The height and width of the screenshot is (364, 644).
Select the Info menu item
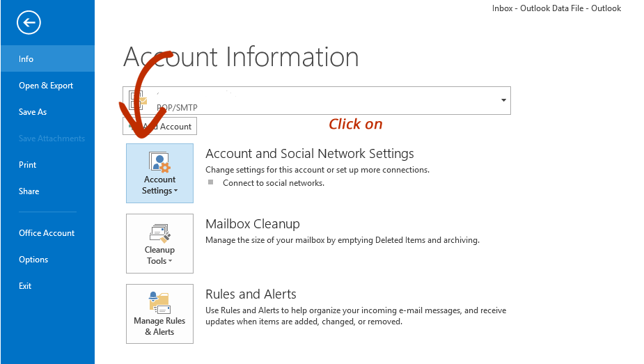[47, 58]
